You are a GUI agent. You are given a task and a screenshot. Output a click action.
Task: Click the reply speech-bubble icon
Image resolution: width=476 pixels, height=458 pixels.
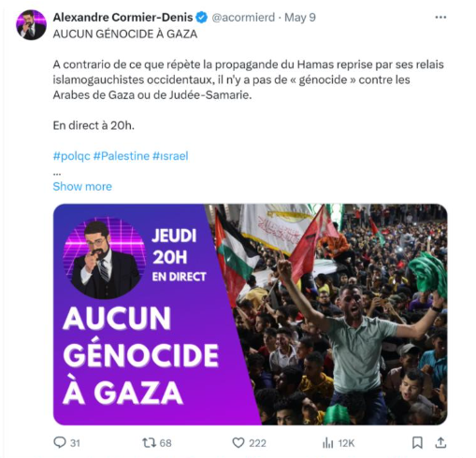(x=60, y=442)
